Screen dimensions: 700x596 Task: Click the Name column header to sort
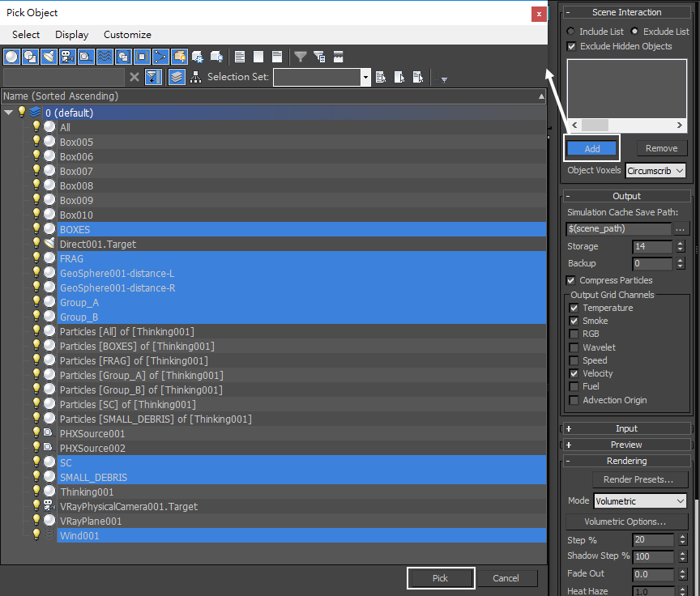(x=273, y=96)
